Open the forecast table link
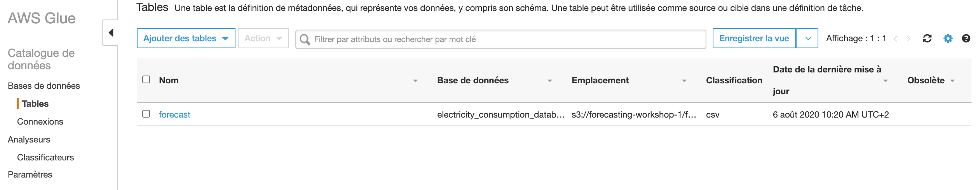980x190 pixels. [174, 114]
